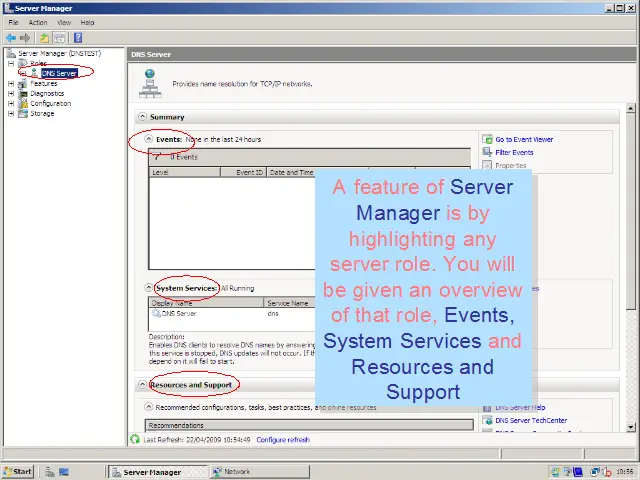Expand the Features tree node
The width and height of the screenshot is (640, 480).
(11, 84)
